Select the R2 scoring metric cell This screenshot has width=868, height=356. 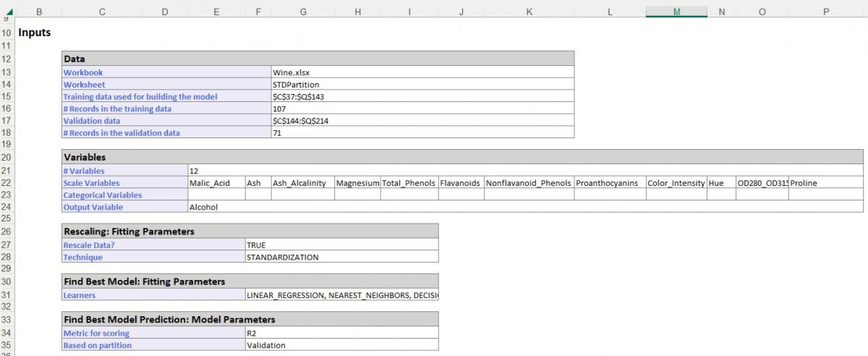point(341,333)
